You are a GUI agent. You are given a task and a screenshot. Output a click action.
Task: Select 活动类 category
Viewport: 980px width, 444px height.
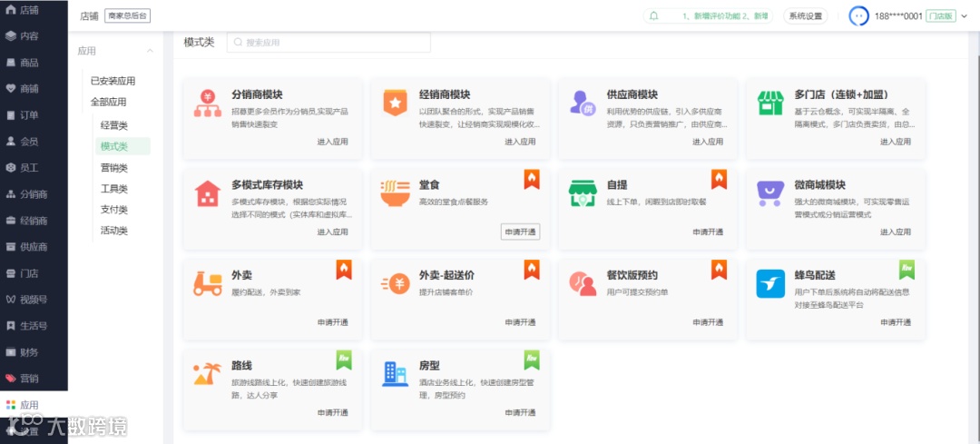point(113,230)
